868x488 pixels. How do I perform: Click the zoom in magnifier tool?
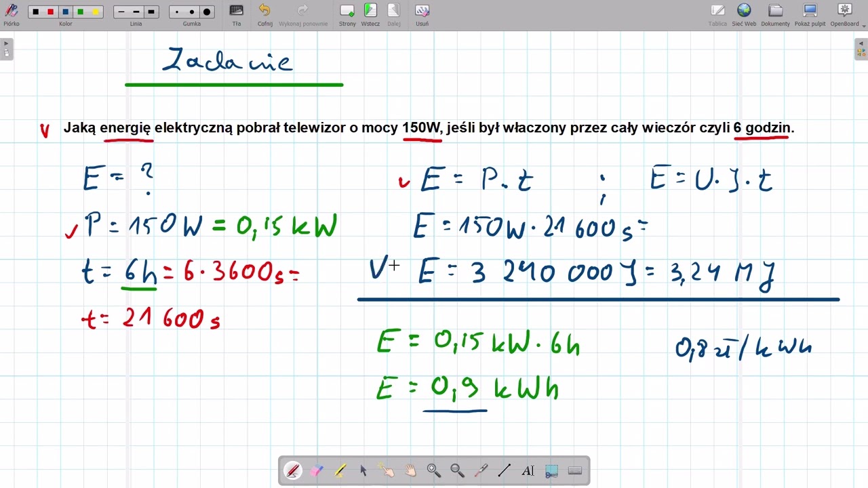pos(434,470)
